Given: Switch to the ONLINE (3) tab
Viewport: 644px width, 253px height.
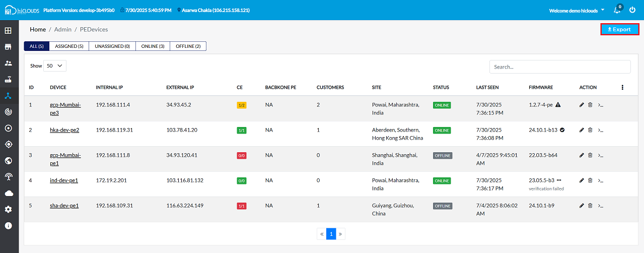Looking at the screenshot, I should pyautogui.click(x=153, y=46).
